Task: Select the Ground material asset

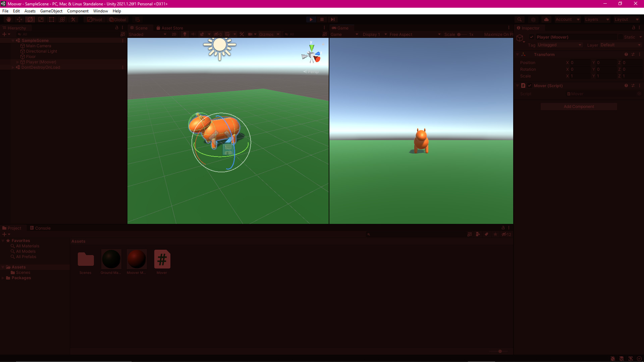Action: pyautogui.click(x=111, y=262)
